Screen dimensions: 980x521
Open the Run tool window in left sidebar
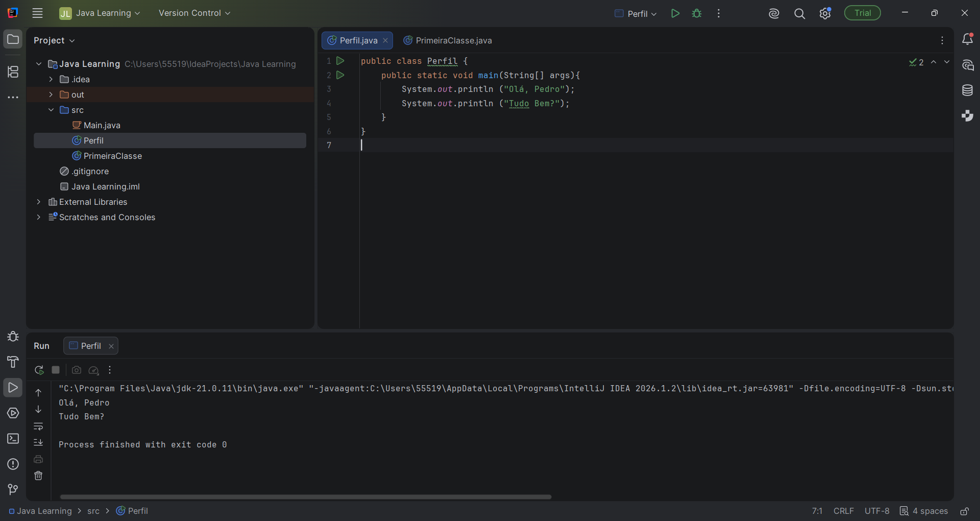pyautogui.click(x=13, y=388)
